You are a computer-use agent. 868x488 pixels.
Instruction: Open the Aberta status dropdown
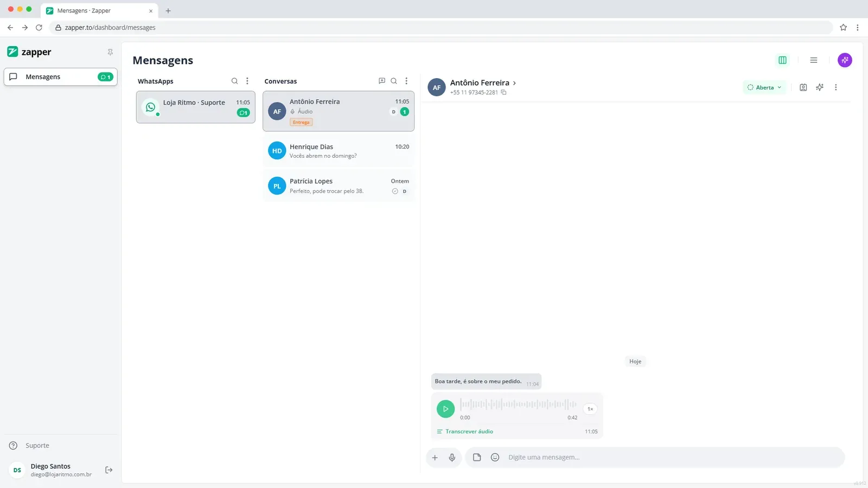pos(764,87)
